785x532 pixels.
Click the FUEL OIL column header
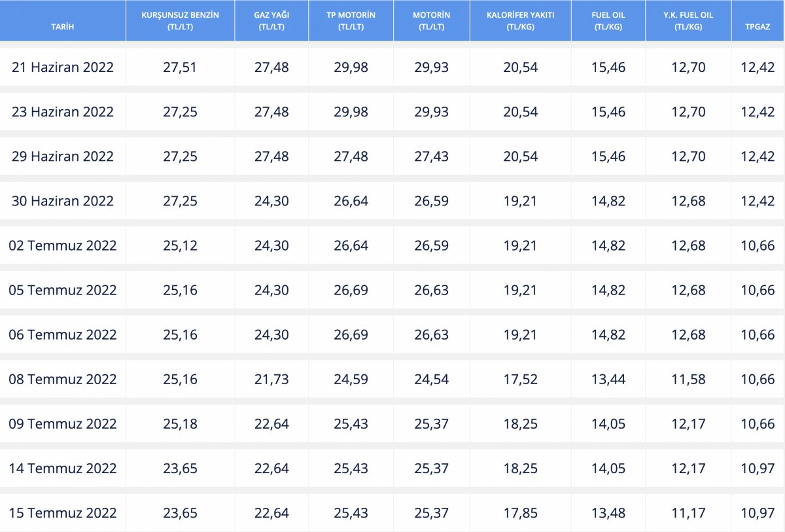point(608,21)
